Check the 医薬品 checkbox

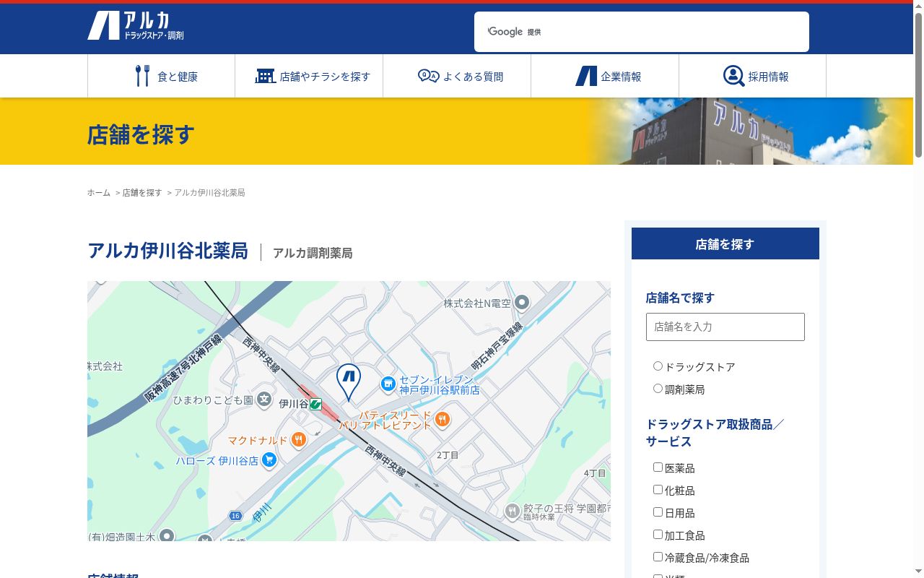coord(658,467)
